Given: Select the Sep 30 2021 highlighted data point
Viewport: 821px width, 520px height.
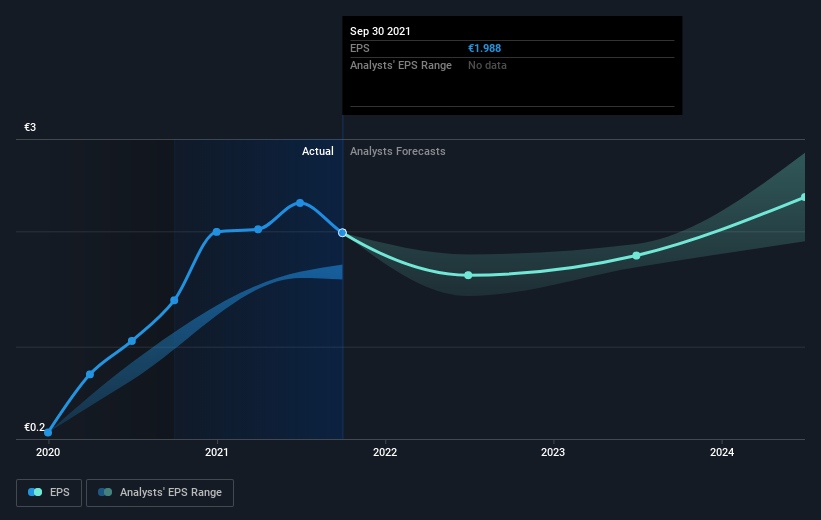Looking at the screenshot, I should 342,233.
